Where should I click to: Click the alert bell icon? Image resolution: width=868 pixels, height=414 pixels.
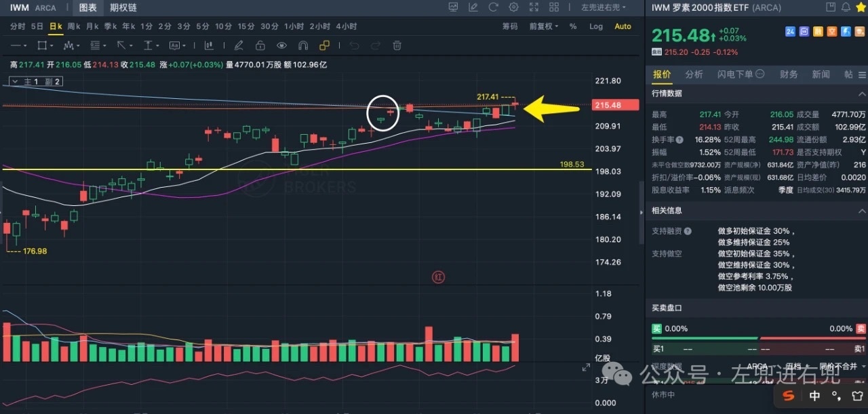pos(845,8)
